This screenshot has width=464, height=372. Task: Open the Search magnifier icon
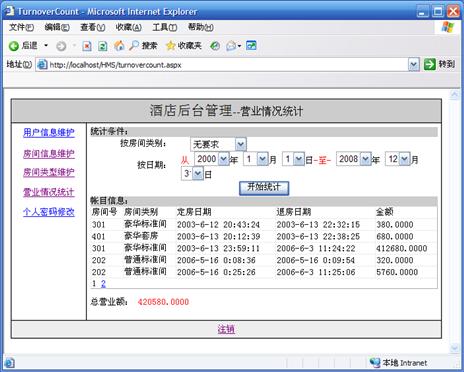(x=134, y=46)
